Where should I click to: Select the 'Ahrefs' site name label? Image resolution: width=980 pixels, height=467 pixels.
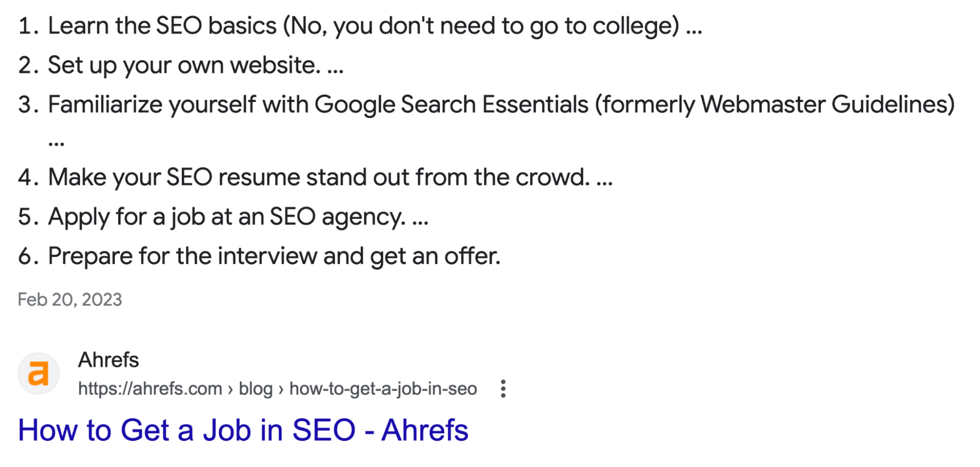point(108,360)
